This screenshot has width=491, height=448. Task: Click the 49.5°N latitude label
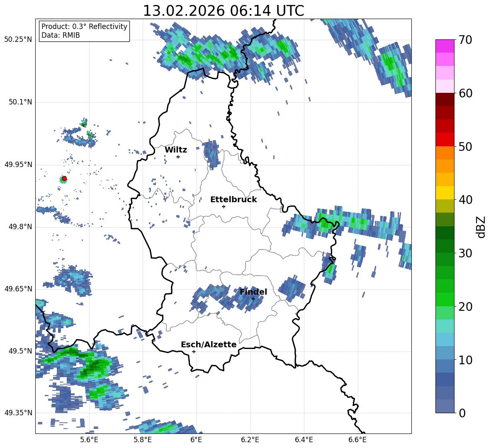20,351
